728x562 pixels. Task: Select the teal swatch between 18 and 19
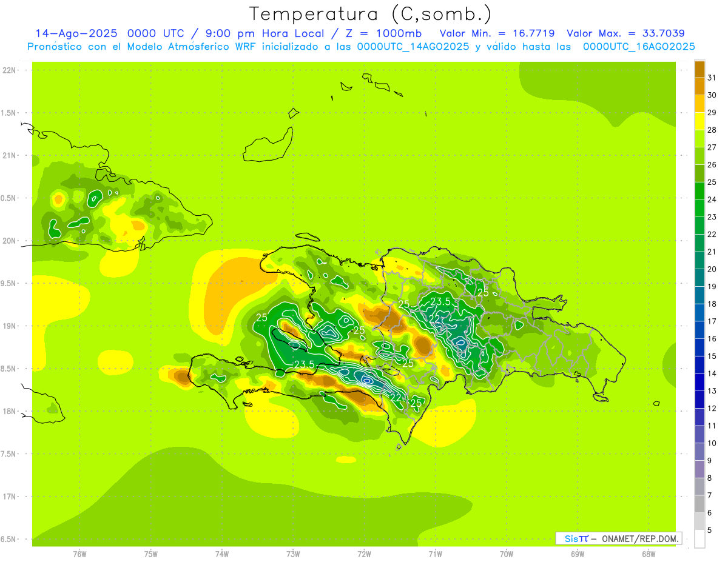tap(699, 295)
